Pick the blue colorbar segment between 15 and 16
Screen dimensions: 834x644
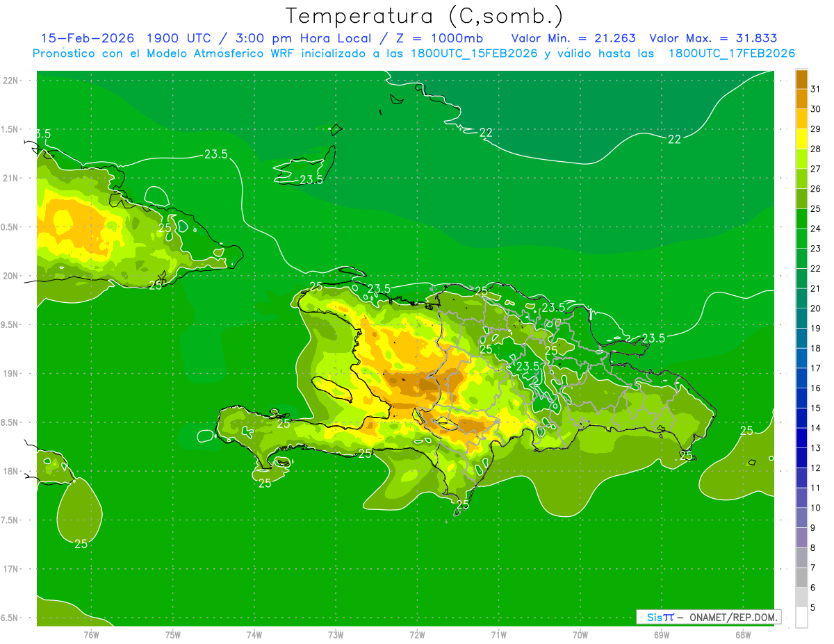click(801, 398)
